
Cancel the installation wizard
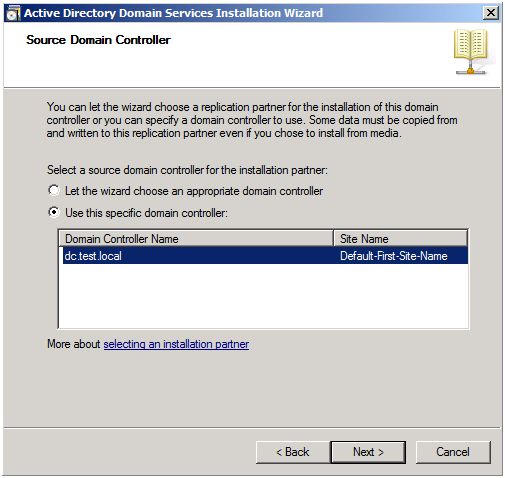coord(453,452)
